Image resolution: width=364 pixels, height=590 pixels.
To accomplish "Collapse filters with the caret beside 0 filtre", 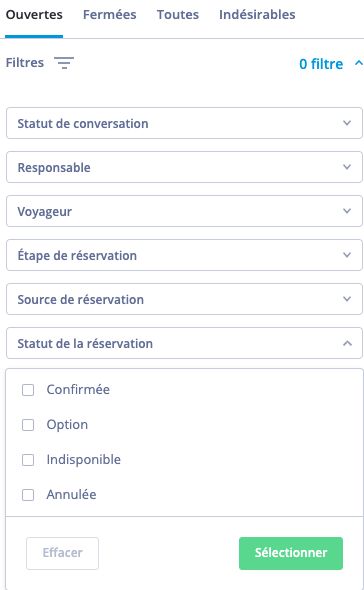I will 358,63.
